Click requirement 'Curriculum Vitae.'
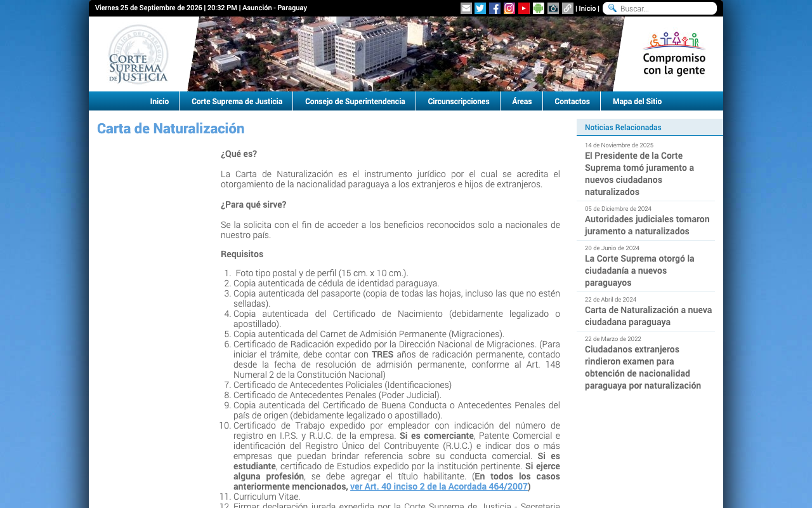Screen dimensions: 812x508 tap(267, 497)
